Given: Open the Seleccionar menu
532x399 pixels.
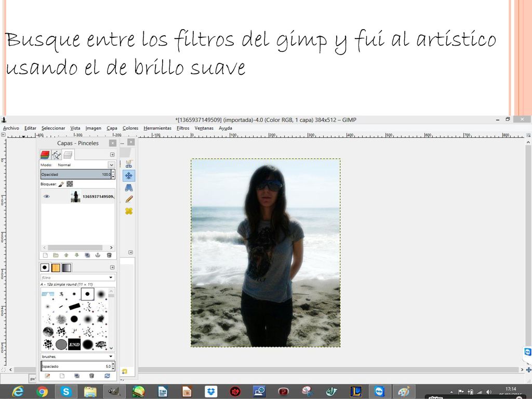Looking at the screenshot, I should (54, 128).
